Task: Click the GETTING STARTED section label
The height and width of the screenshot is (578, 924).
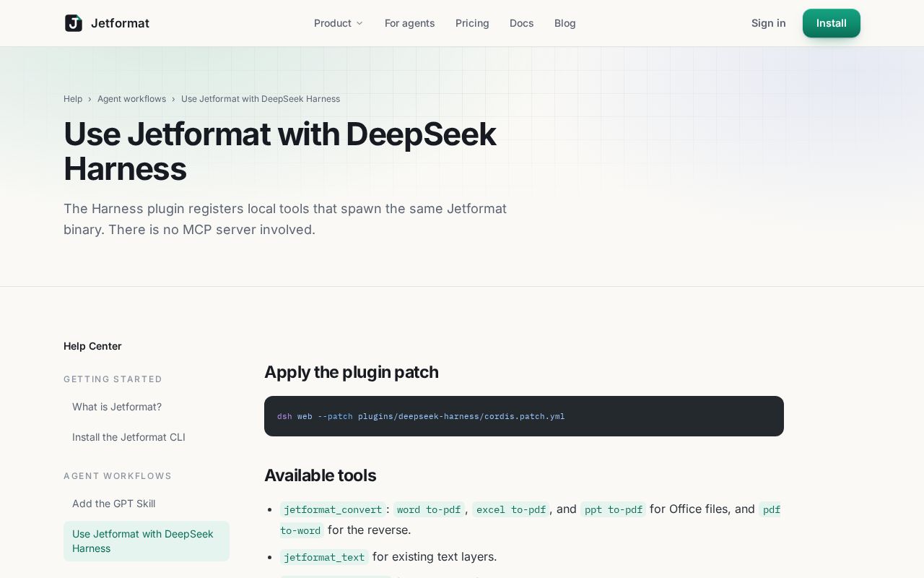Action: tap(113, 379)
